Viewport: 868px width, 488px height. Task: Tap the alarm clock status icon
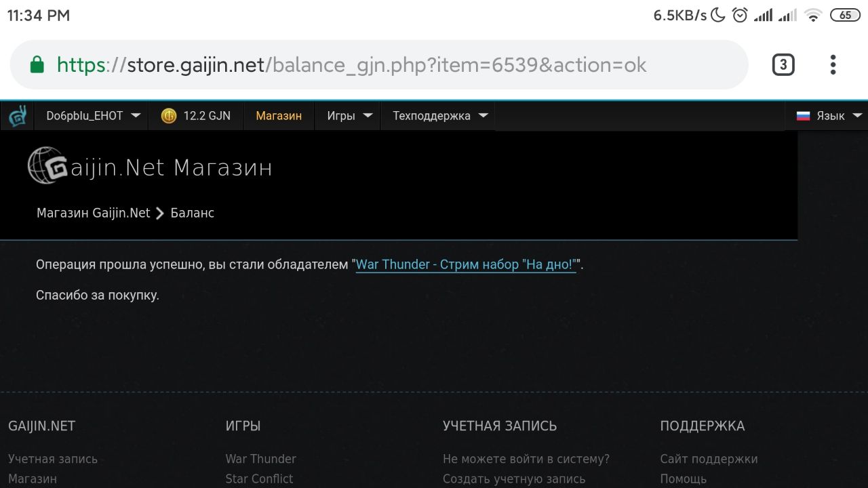(x=740, y=15)
